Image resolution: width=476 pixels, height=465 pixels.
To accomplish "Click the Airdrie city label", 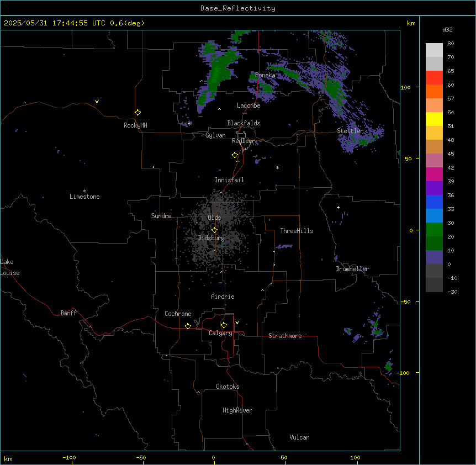I will [223, 297].
